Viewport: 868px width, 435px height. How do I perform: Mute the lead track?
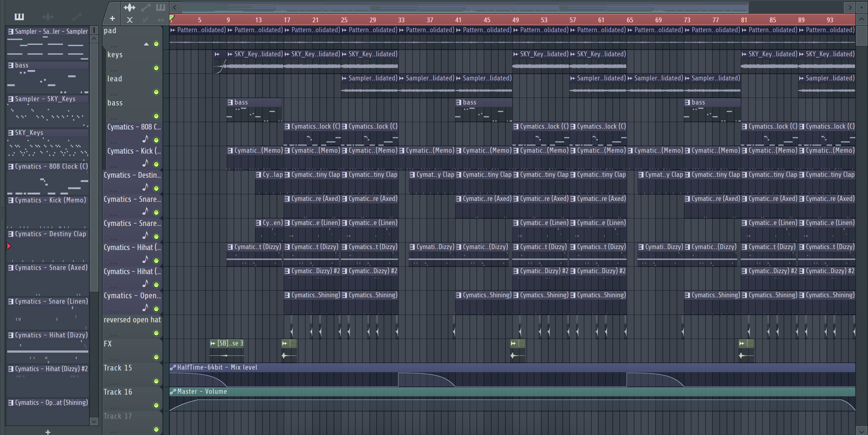click(156, 92)
